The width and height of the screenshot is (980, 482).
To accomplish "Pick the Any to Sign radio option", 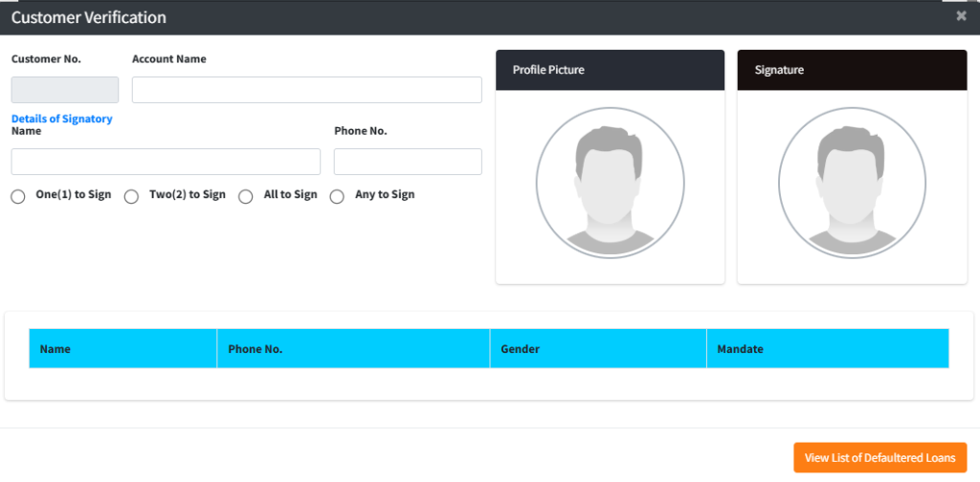I will click(x=337, y=196).
